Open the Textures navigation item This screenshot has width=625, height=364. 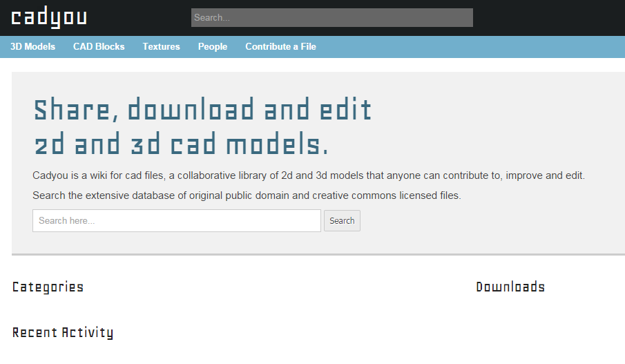click(161, 46)
